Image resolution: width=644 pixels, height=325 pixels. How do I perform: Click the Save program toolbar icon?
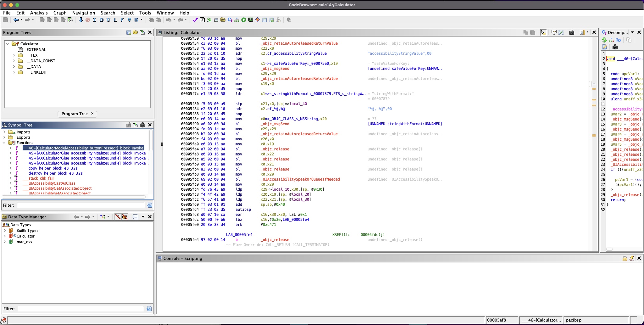[x=5, y=20]
